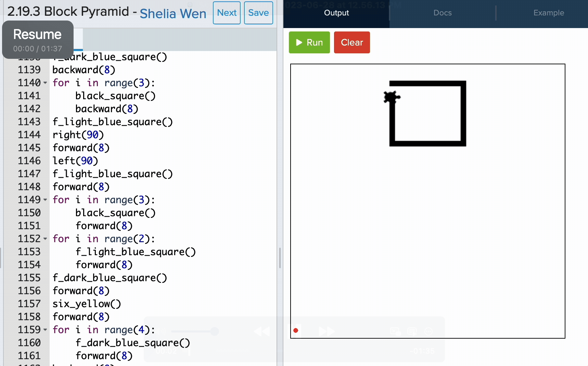Click the green Run button
Image resolution: width=588 pixels, height=366 pixels.
coord(309,42)
